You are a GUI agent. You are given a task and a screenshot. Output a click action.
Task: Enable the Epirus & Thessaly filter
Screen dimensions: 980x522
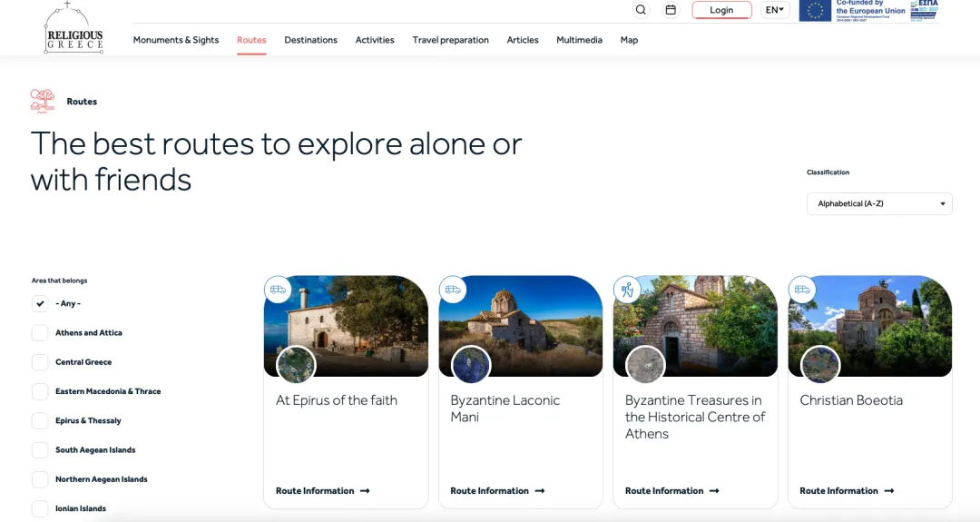point(40,421)
